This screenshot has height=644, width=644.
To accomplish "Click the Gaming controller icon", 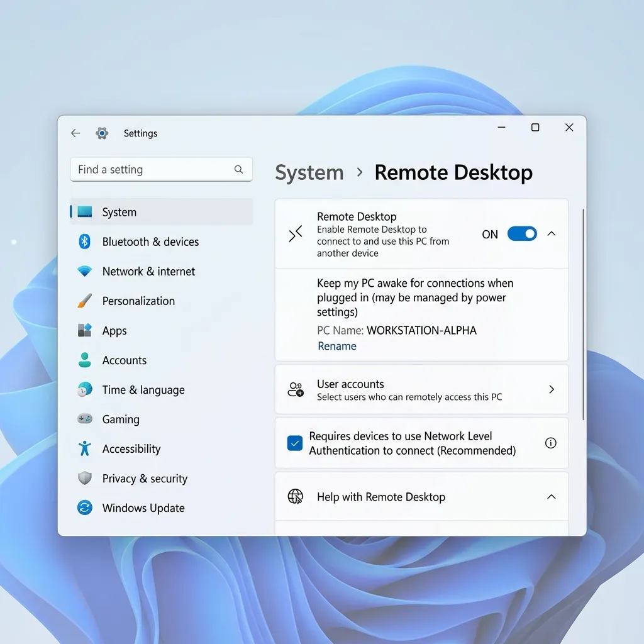I will pyautogui.click(x=85, y=419).
